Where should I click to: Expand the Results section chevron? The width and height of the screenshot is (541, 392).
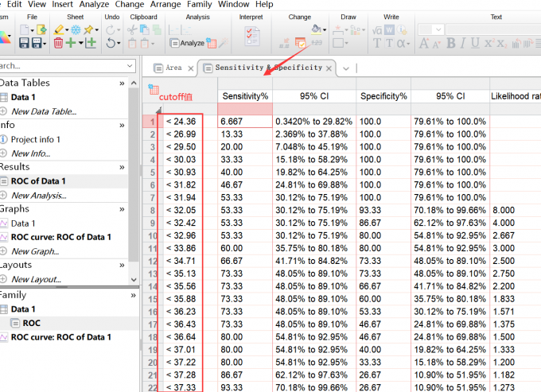pos(122,167)
